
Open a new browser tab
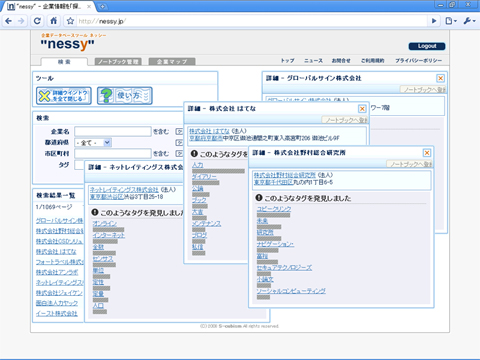102,6
